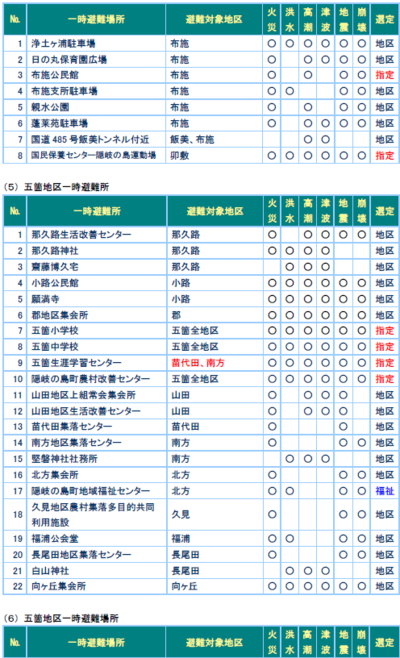
Task: Click the row number '22' cell
Action: pos(15,586)
